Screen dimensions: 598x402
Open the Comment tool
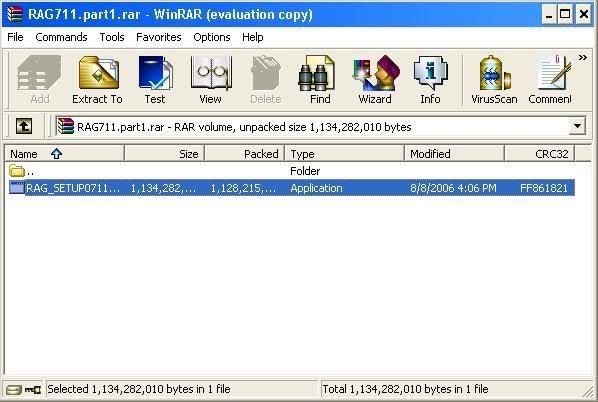550,79
